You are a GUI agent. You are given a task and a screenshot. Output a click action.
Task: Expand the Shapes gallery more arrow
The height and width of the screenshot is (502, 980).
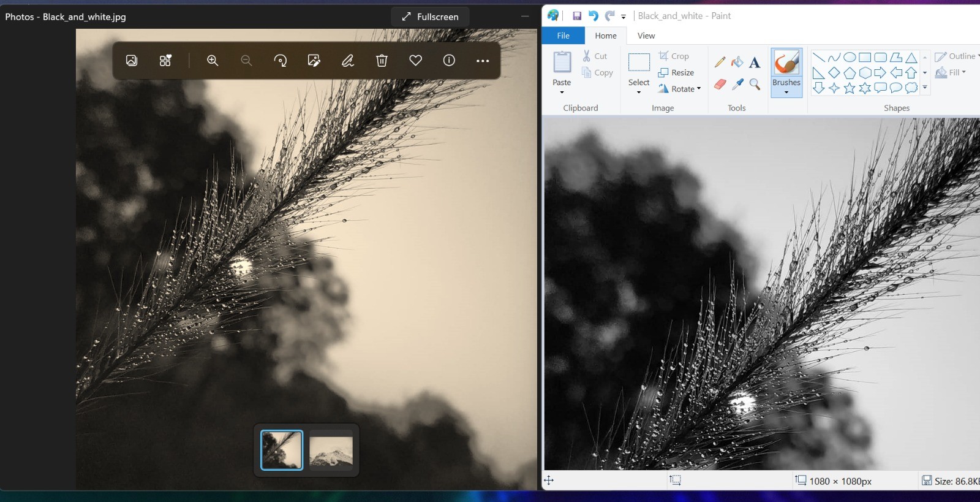[925, 88]
